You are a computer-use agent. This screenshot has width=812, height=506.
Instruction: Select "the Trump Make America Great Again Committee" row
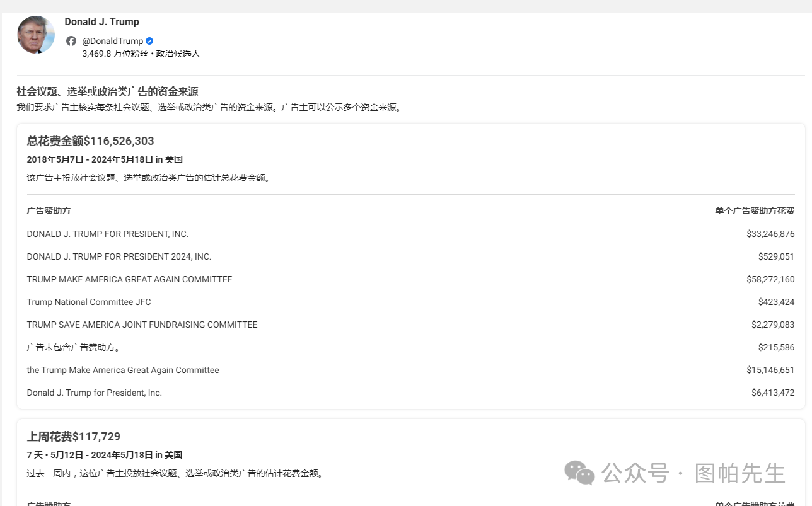coord(123,370)
